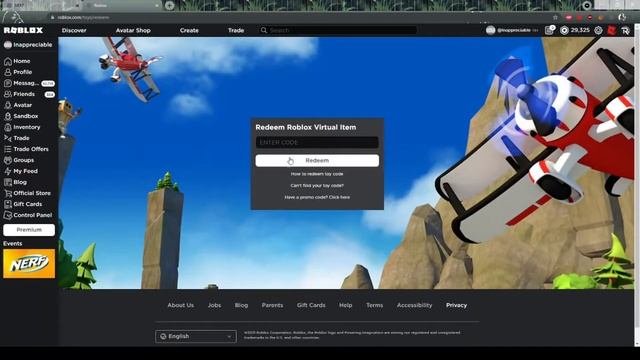Open the user avatar in header
The width and height of the screenshot is (640, 360).
click(491, 30)
